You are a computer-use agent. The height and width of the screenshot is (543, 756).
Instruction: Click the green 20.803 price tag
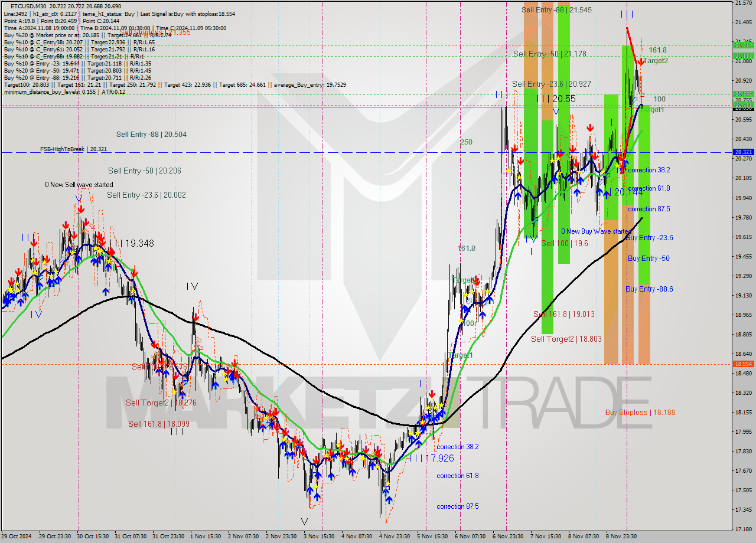(x=743, y=94)
